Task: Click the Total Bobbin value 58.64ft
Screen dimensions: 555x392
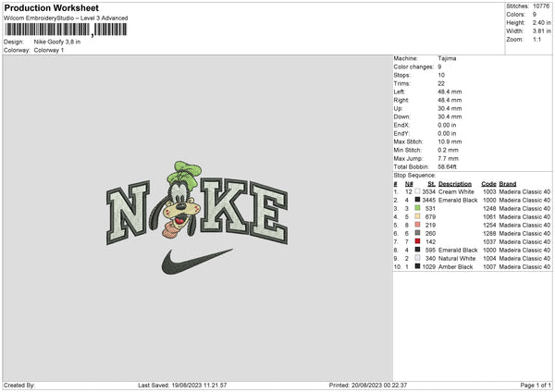Action: point(447,166)
